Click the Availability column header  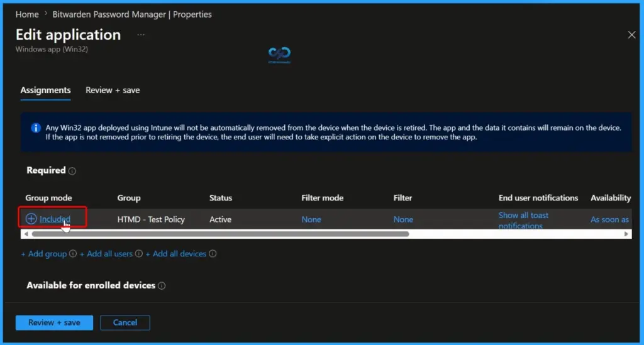(611, 198)
